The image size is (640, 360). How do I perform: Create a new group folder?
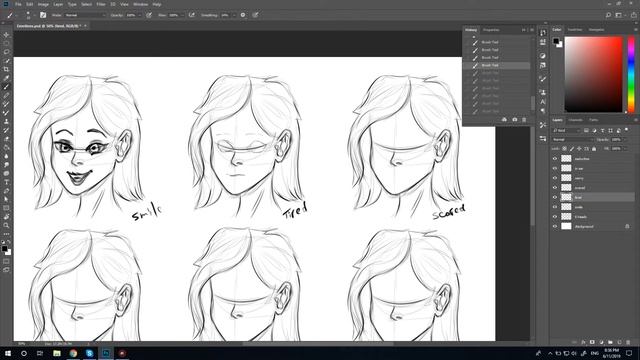(610, 342)
